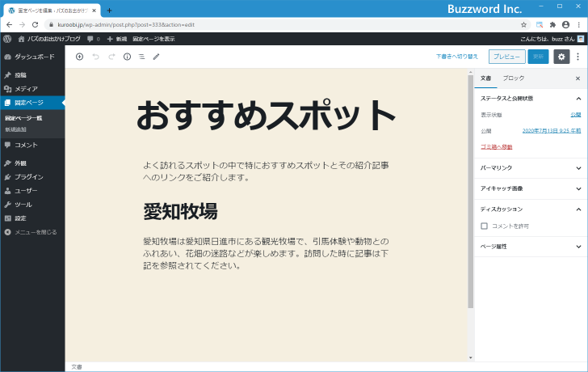Select 固定ページ in the sidebar

[x=32, y=103]
